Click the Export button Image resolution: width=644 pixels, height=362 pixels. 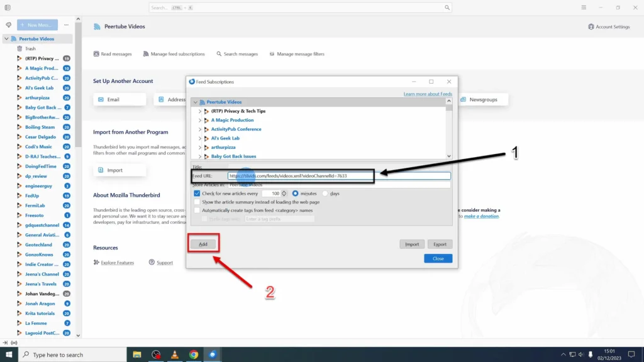click(440, 244)
